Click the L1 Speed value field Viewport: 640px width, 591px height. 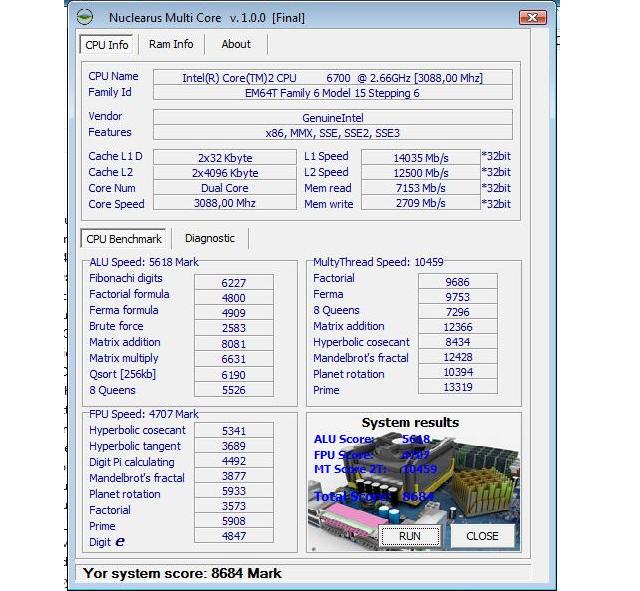419,157
